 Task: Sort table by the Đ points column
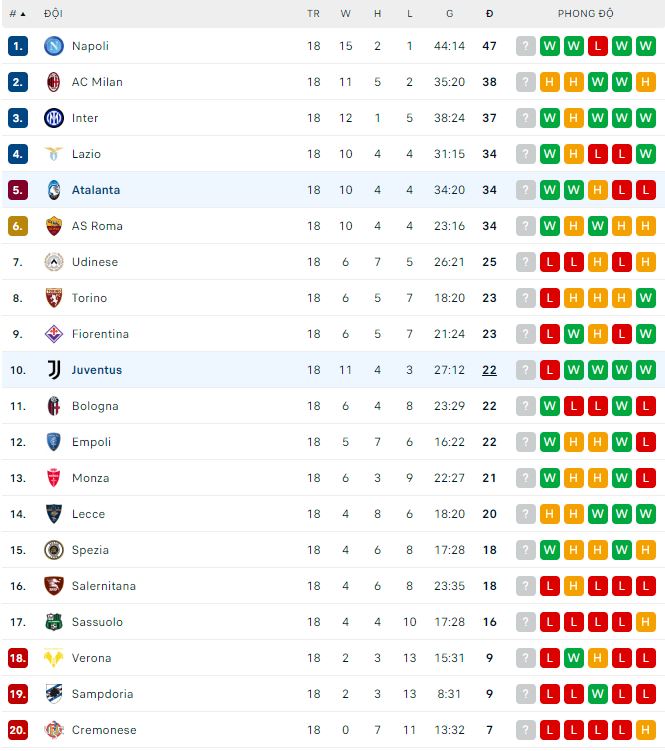click(489, 14)
